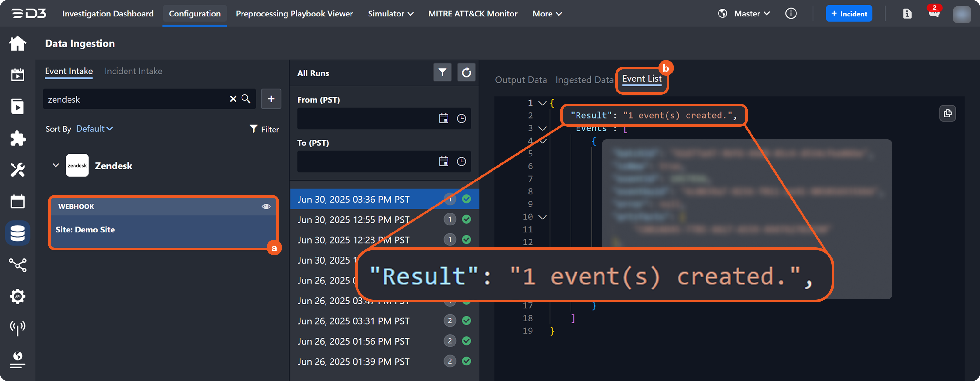This screenshot has width=980, height=381.
Task: Select run Jun 30, 2025 12:55 PM PST
Action: 384,219
